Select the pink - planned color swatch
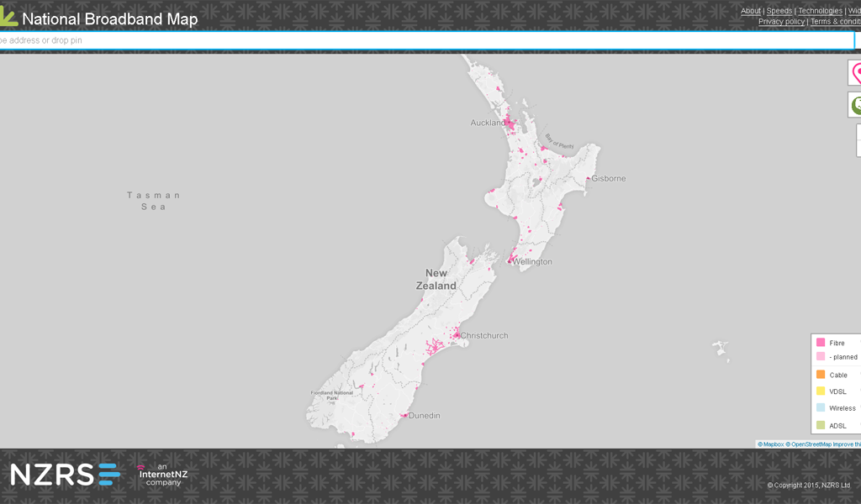Viewport: 861px width, 504px height. tap(821, 358)
